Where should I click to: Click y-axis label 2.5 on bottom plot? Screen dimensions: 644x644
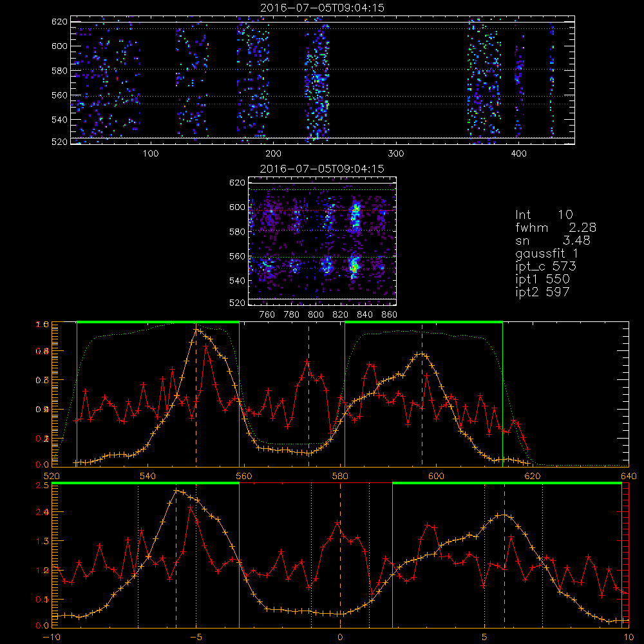[x=43, y=486]
